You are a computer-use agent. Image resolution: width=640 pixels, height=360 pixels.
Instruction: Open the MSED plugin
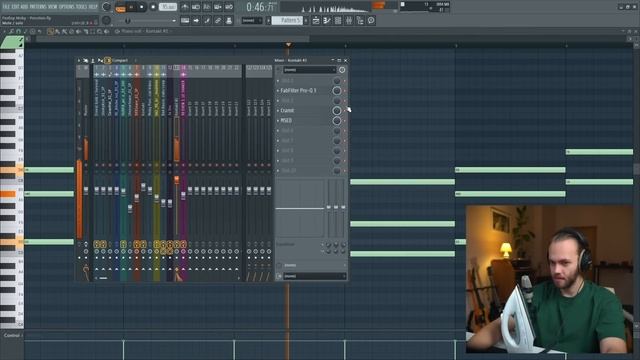click(x=286, y=121)
